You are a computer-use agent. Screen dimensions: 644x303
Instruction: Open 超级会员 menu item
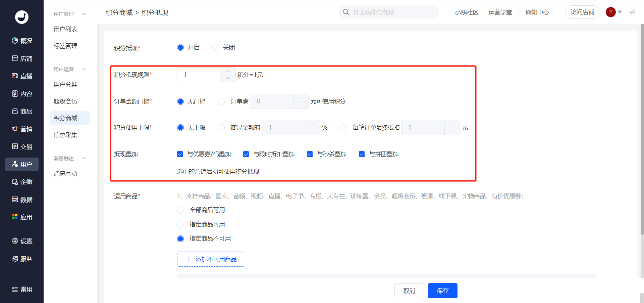(x=65, y=101)
